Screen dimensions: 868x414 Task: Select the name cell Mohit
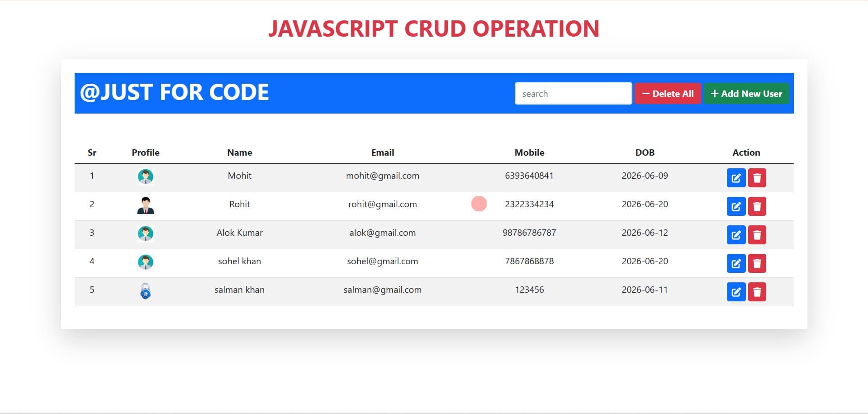tap(240, 176)
